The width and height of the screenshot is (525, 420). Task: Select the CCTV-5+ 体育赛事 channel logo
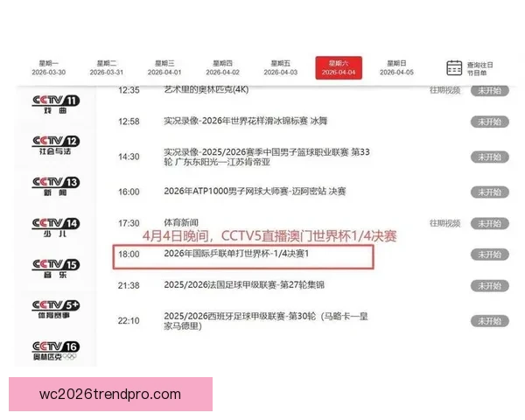56,310
